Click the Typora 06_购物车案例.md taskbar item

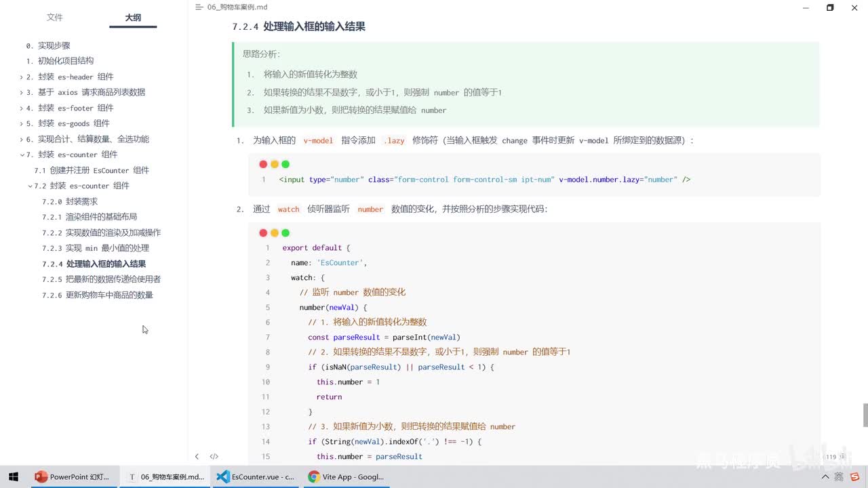[x=165, y=476]
